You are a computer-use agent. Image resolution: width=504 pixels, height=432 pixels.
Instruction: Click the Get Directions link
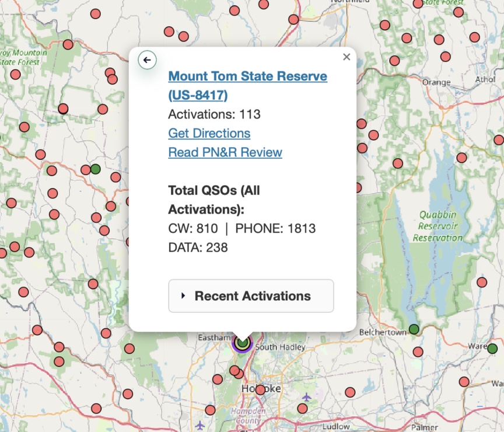coord(209,133)
